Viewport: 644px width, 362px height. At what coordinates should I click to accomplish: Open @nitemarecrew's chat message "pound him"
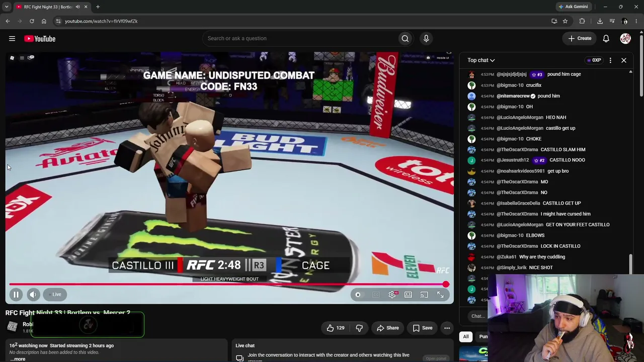click(548, 96)
